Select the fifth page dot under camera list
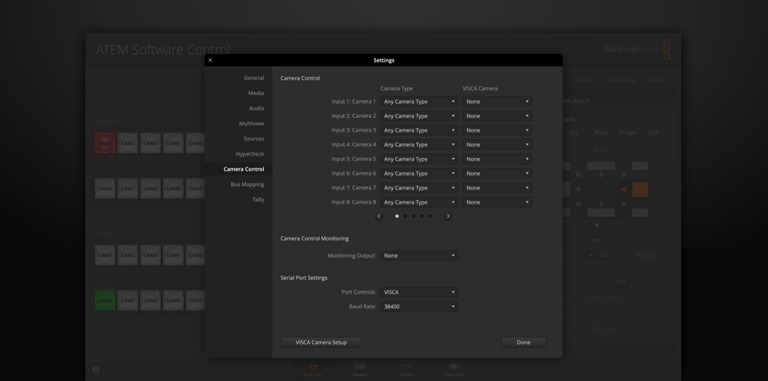This screenshot has height=381, width=768. (x=430, y=216)
